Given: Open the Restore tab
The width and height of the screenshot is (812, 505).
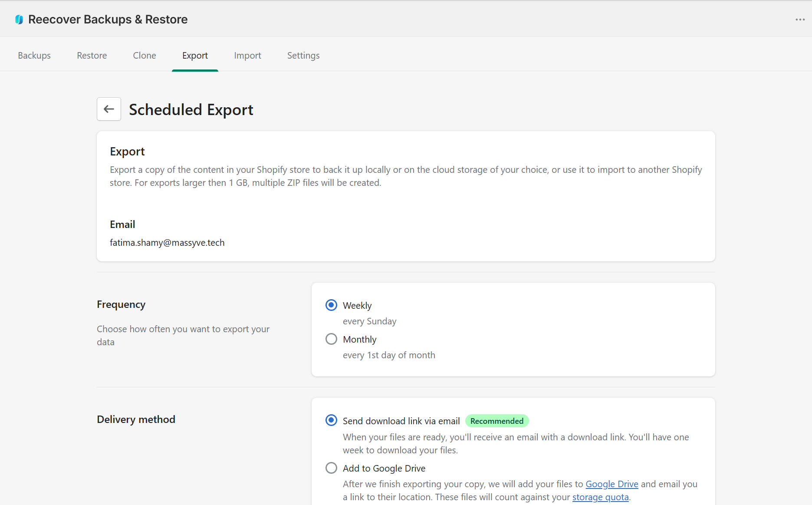Looking at the screenshot, I should pyautogui.click(x=92, y=56).
